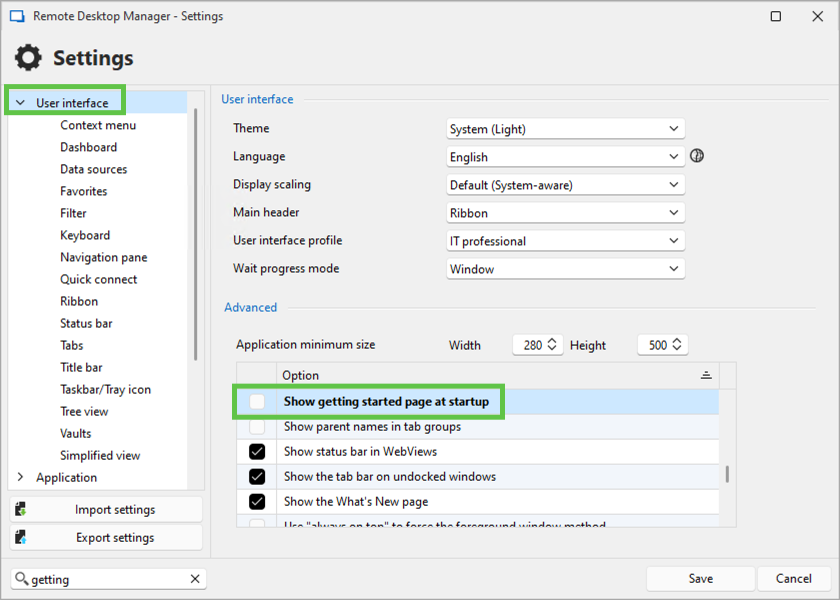Click the Export settings button
This screenshot has width=840, height=600.
(106, 537)
